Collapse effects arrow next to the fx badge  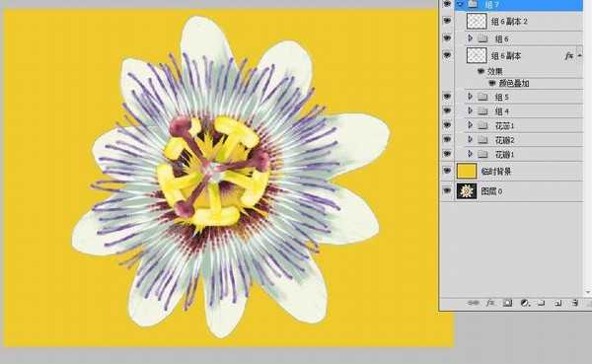[579, 56]
